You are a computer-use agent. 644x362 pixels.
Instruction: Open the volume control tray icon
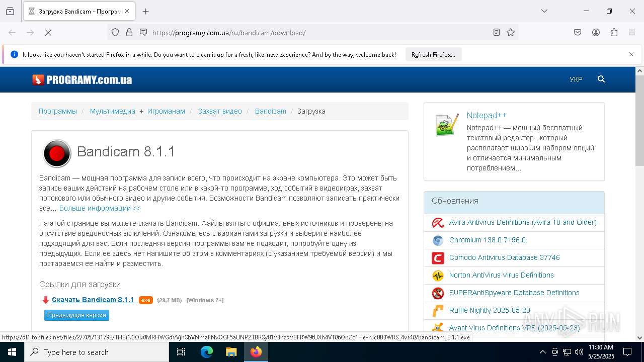[579, 352]
